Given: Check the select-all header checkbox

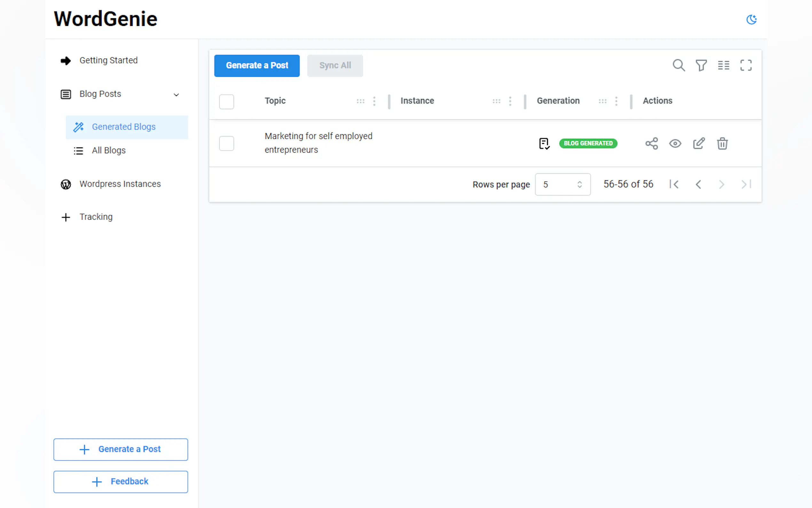Looking at the screenshot, I should [227, 101].
